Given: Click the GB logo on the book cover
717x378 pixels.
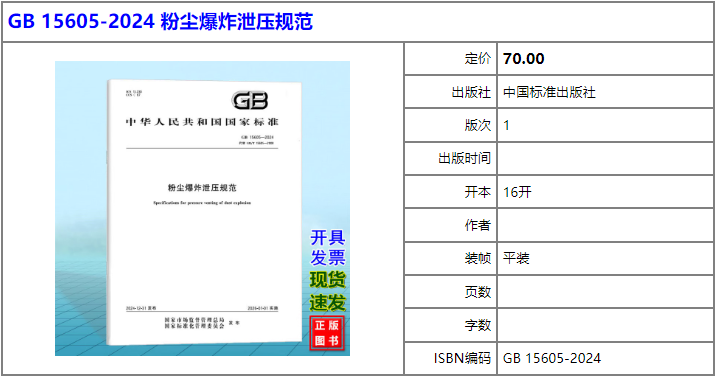Looking at the screenshot, I should pos(250,100).
